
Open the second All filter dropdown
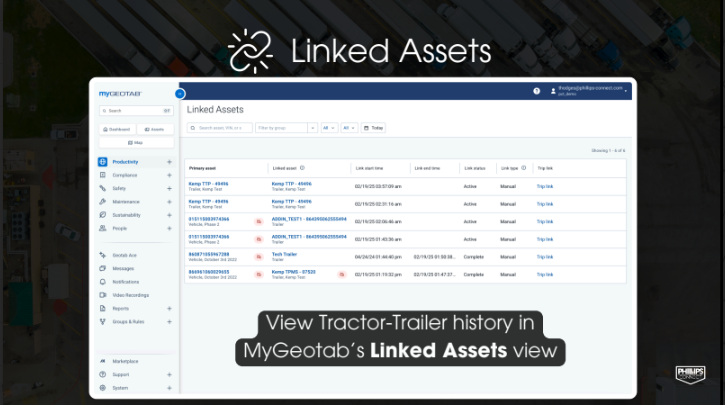pos(349,128)
